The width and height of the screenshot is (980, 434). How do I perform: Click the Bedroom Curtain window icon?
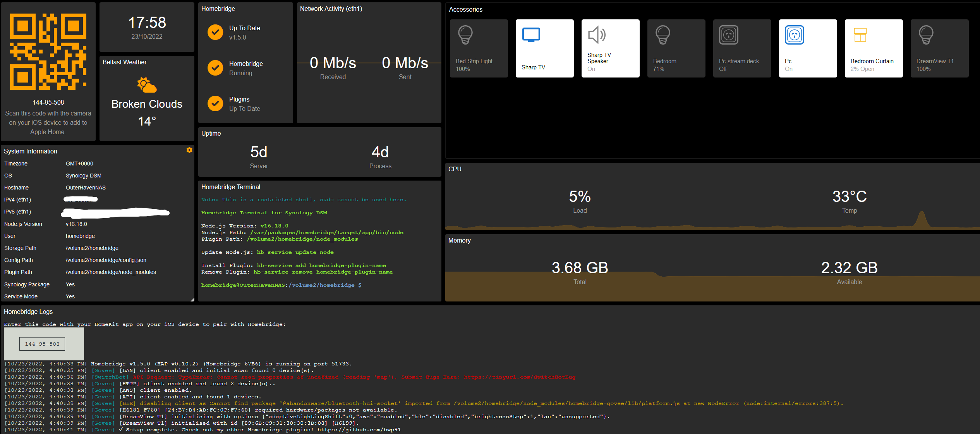pyautogui.click(x=860, y=35)
